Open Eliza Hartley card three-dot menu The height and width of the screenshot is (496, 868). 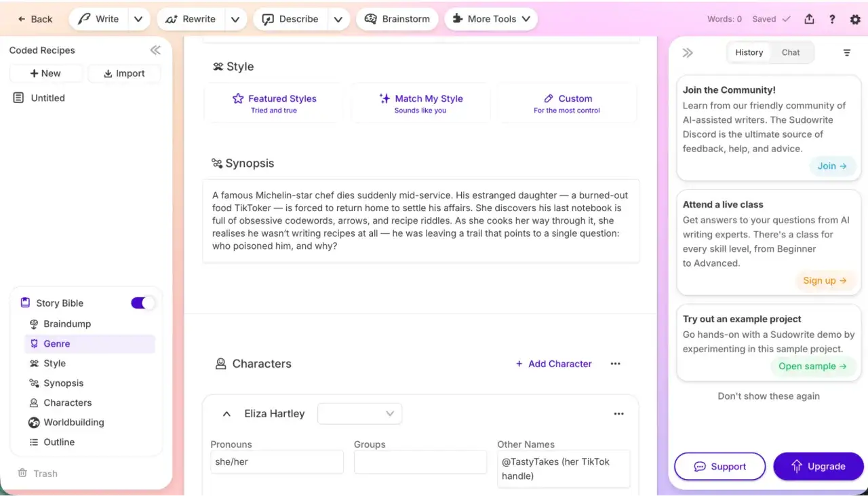pyautogui.click(x=618, y=413)
